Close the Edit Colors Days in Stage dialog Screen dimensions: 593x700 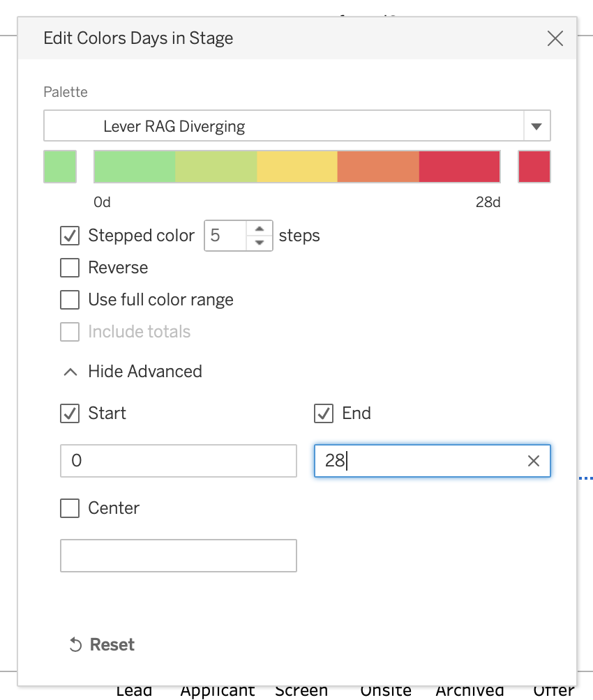click(555, 38)
